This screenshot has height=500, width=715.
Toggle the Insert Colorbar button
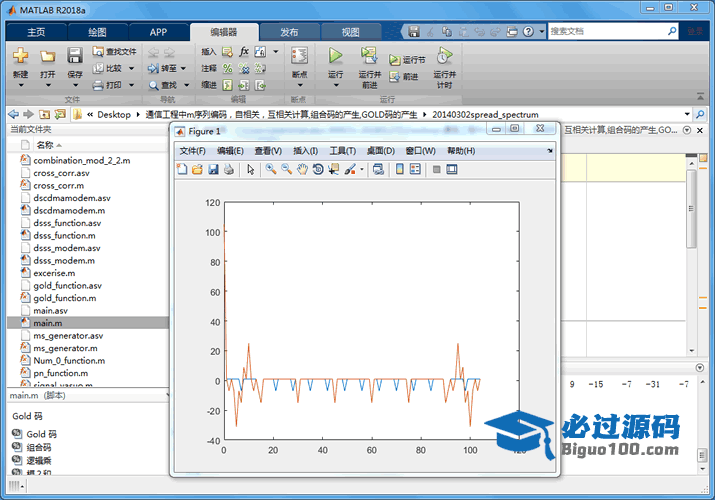tap(400, 170)
